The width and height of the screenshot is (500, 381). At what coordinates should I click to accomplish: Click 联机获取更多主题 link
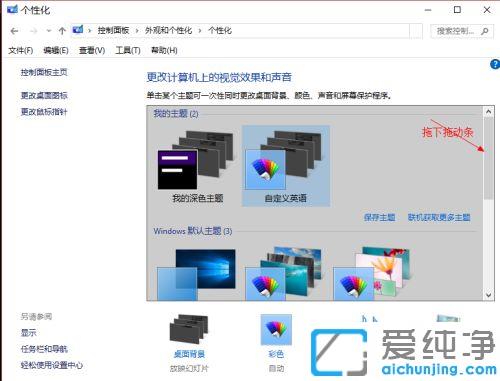439,218
